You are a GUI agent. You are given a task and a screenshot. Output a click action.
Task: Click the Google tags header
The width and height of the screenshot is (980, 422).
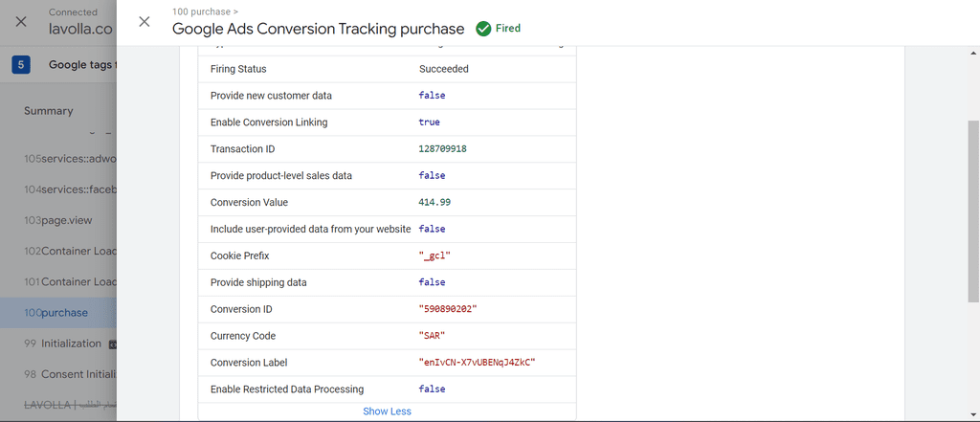82,64
